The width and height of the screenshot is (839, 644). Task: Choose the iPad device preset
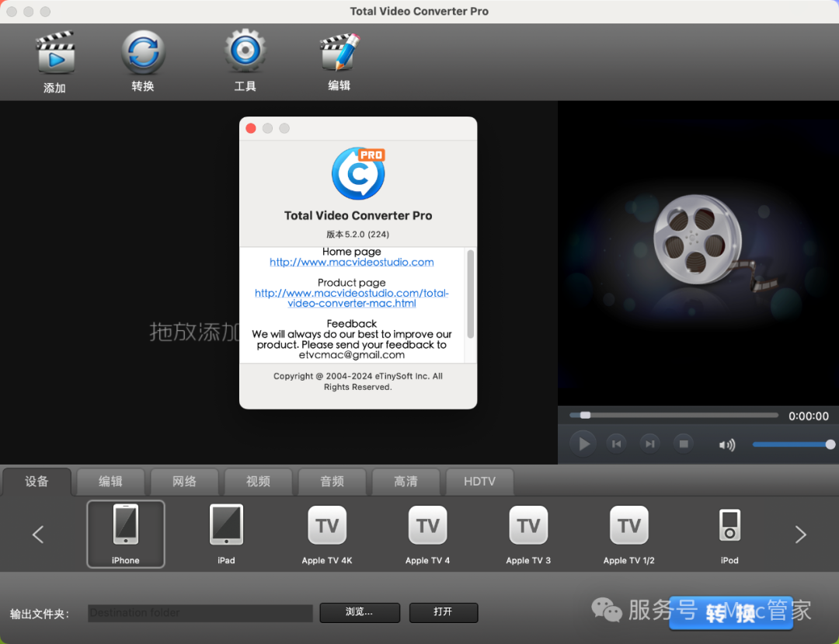pos(226,534)
